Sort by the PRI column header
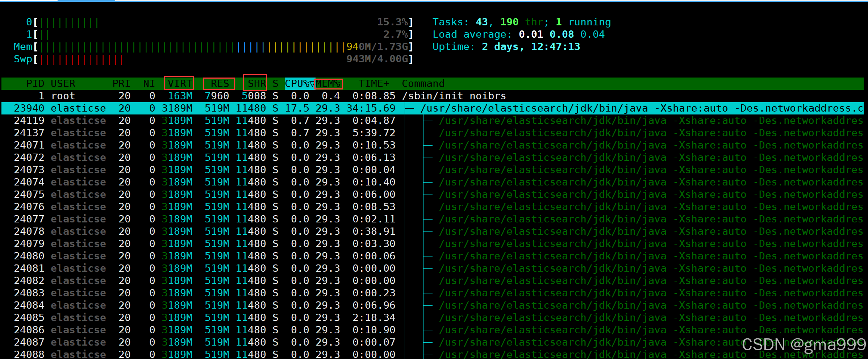The width and height of the screenshot is (868, 359). click(121, 84)
